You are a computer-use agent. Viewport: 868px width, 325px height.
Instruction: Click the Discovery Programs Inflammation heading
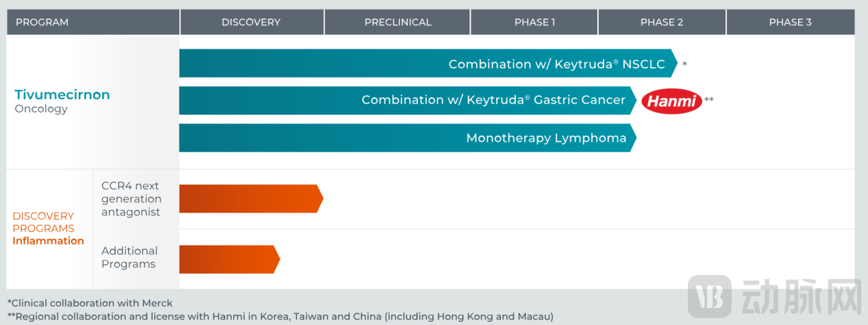click(48, 228)
